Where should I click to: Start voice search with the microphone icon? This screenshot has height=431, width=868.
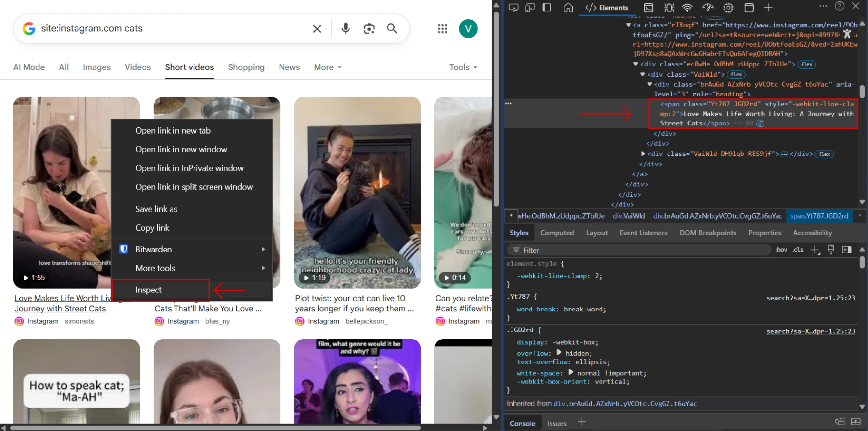(x=346, y=28)
